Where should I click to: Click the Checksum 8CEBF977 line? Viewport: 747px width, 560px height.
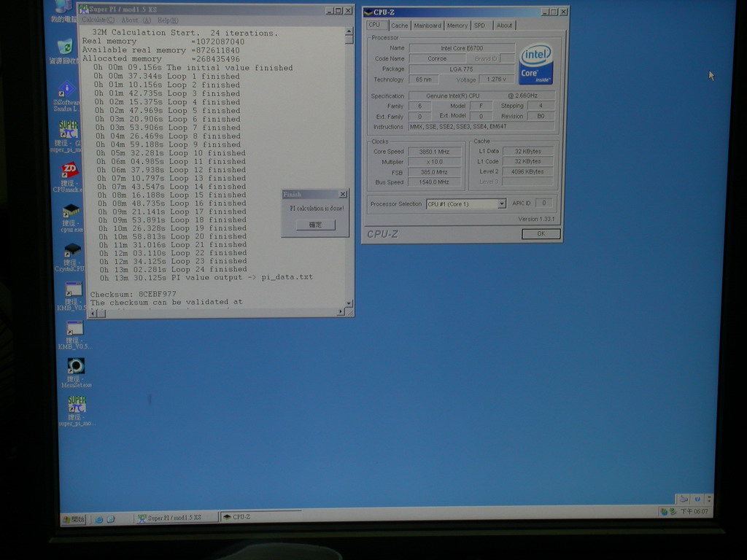click(133, 294)
